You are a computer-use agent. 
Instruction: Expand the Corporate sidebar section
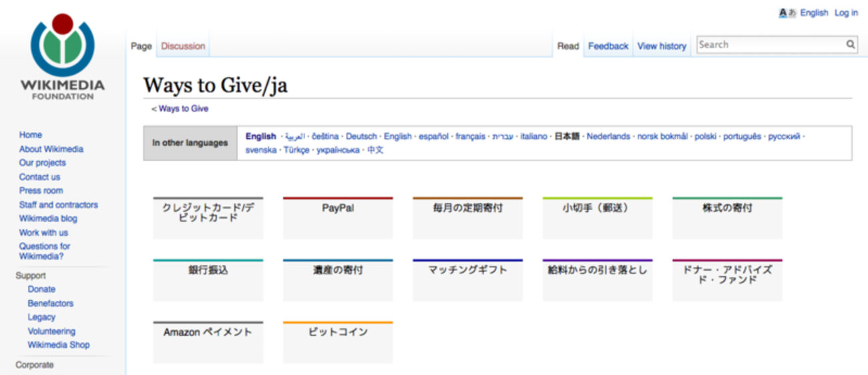35,365
